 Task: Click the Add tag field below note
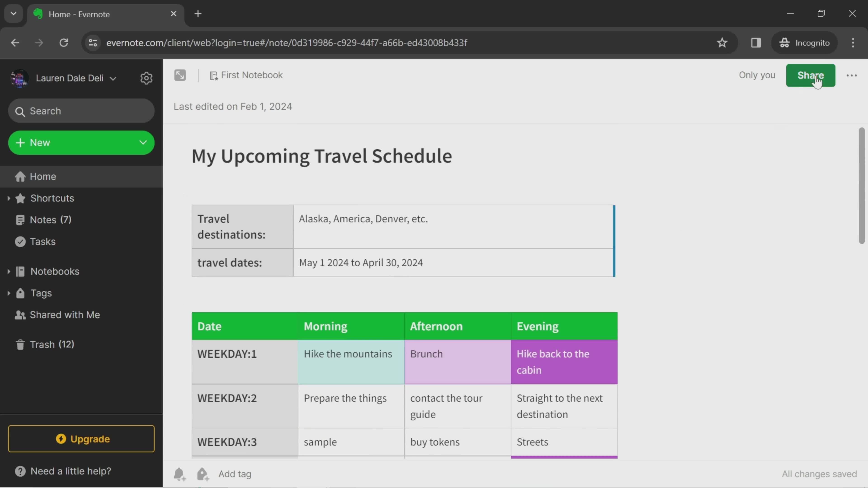point(234,474)
